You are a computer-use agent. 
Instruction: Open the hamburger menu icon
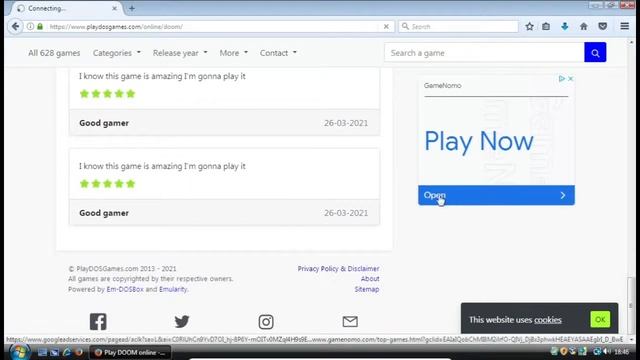624,27
